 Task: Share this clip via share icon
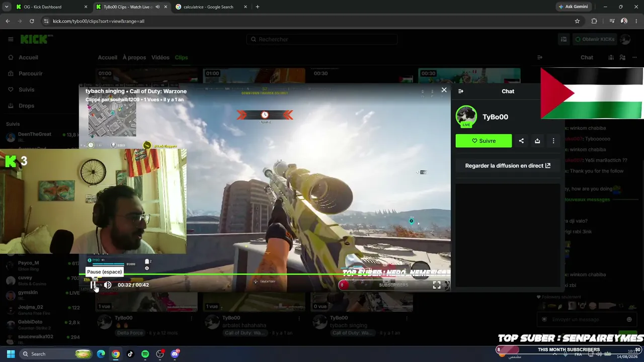[521, 141]
